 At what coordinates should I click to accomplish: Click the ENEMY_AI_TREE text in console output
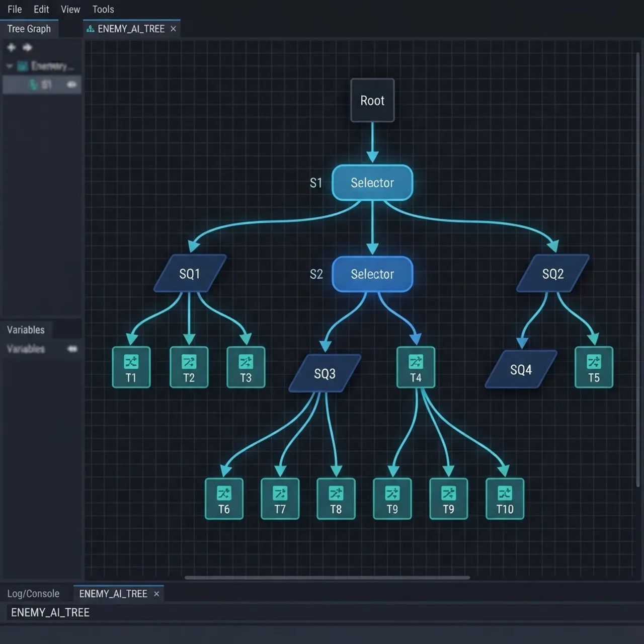(50, 612)
